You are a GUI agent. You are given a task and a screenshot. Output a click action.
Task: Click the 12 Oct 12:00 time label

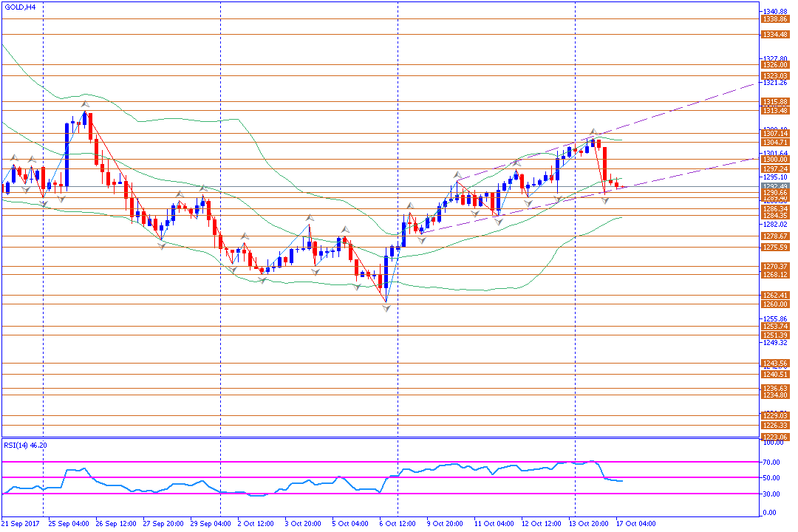tap(542, 523)
